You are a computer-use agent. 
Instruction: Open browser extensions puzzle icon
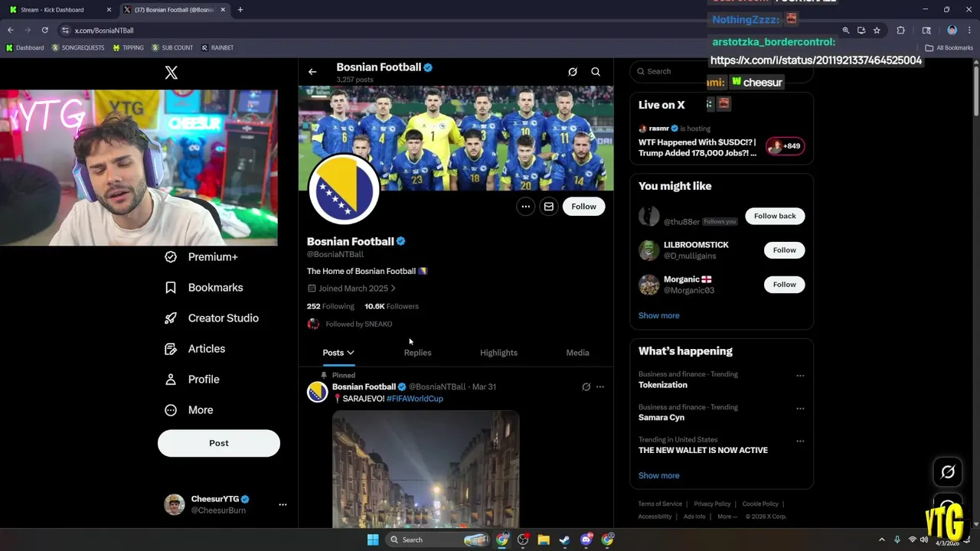pos(900,31)
